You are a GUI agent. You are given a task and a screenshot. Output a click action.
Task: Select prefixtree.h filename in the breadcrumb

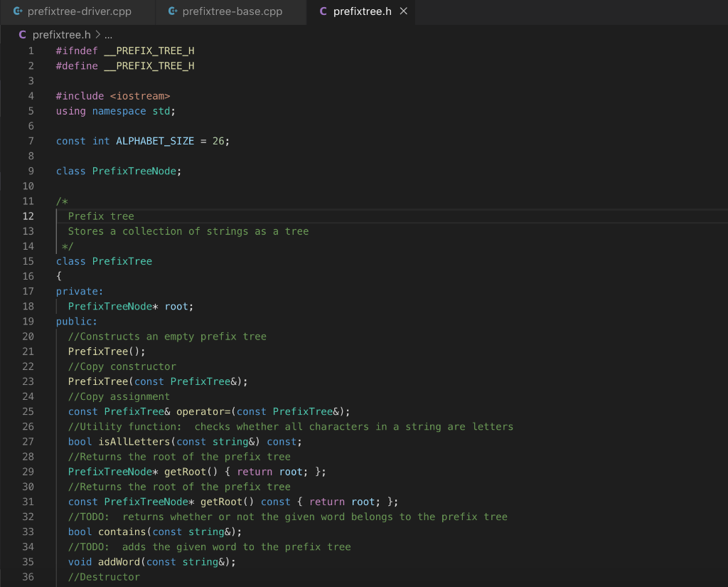click(x=62, y=34)
